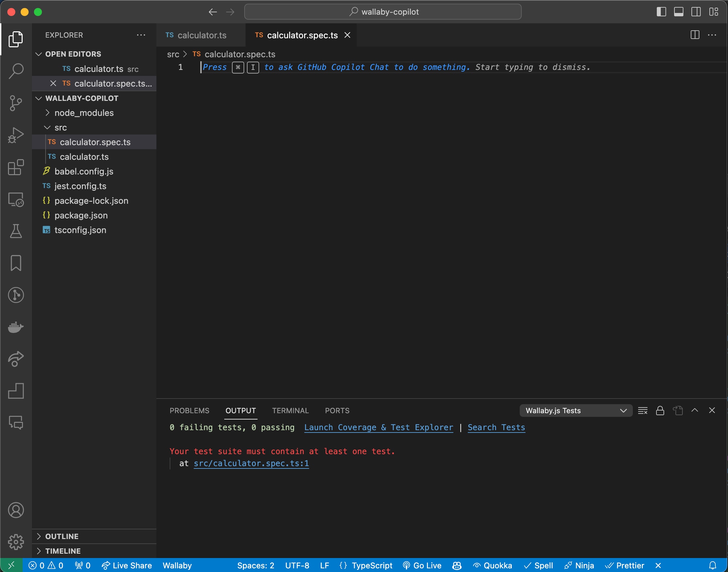Image resolution: width=728 pixels, height=572 pixels.
Task: Toggle the secondary side bar
Action: pyautogui.click(x=696, y=12)
